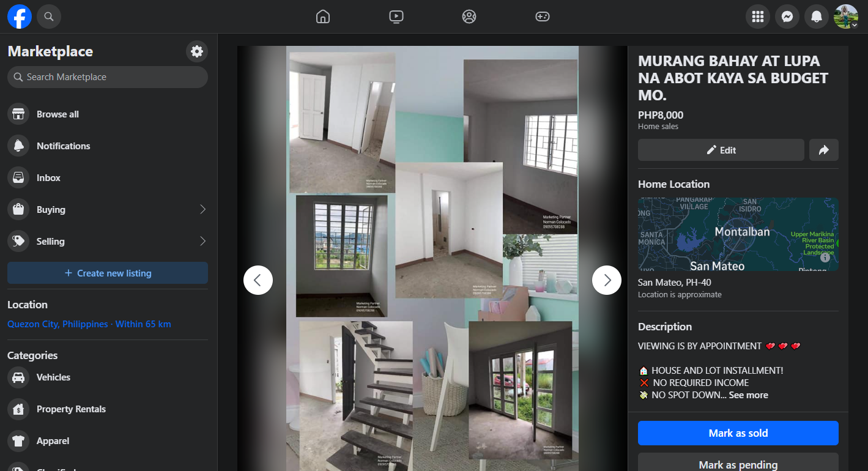Click the Home sales category text
Screen dimensions: 868x471
(658, 127)
